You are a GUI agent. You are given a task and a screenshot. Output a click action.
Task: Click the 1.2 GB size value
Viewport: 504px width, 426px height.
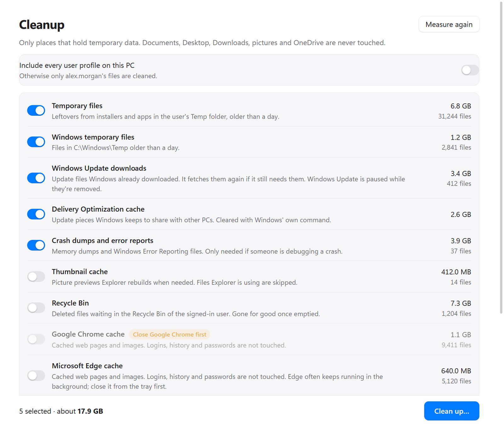[x=461, y=137]
